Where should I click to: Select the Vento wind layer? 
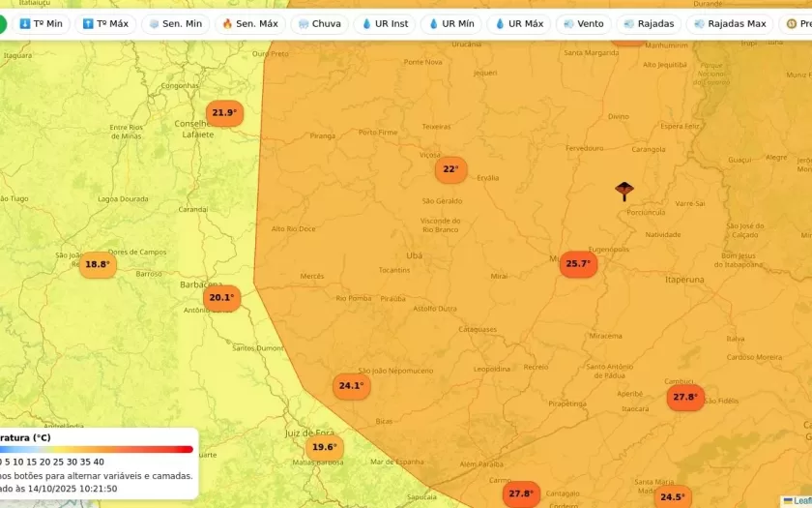pos(583,23)
